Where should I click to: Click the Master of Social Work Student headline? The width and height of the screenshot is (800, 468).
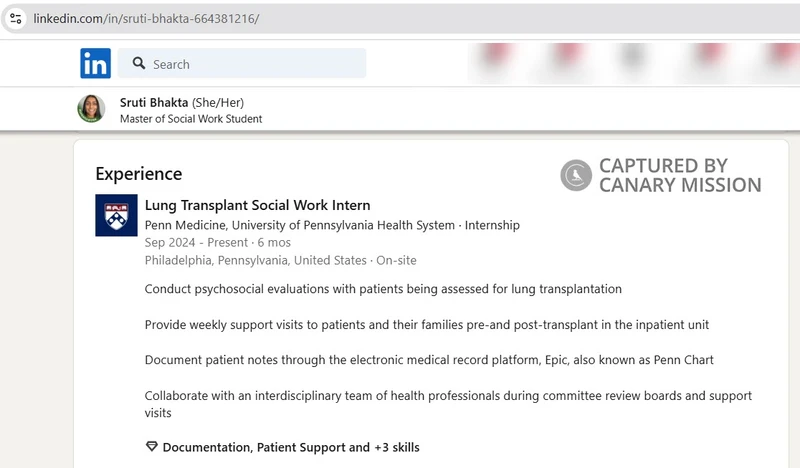tap(191, 119)
